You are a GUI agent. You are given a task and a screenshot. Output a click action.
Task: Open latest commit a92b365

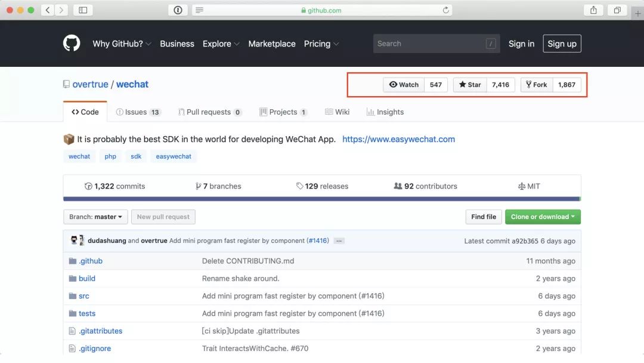[525, 241]
